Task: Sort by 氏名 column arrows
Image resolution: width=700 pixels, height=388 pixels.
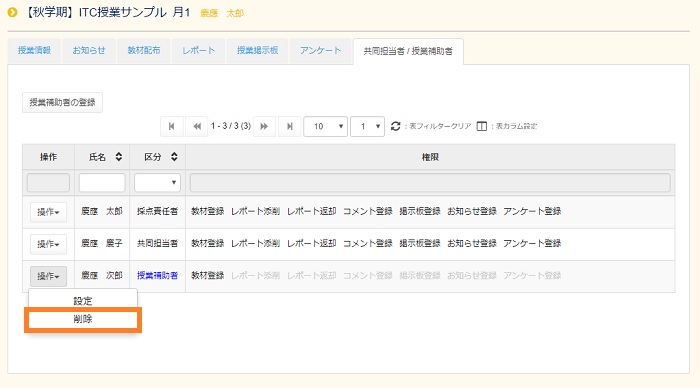Action: point(119,157)
